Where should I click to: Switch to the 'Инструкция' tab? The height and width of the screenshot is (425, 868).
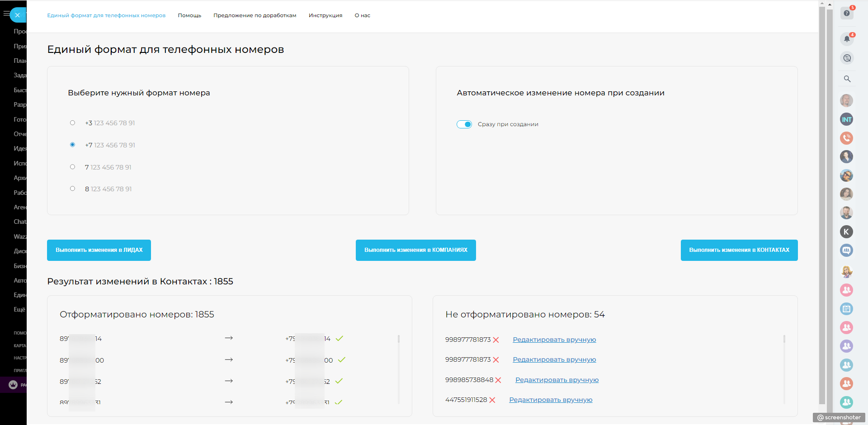[x=325, y=15]
